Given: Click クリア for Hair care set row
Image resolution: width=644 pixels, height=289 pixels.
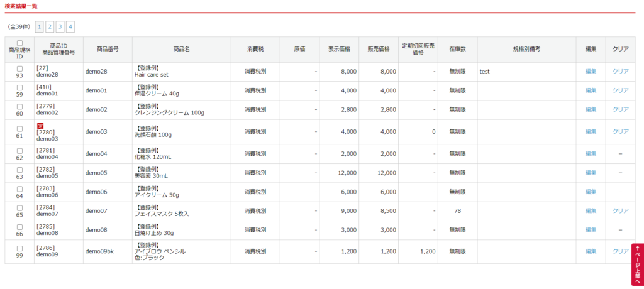Looking at the screenshot, I should tap(620, 72).
